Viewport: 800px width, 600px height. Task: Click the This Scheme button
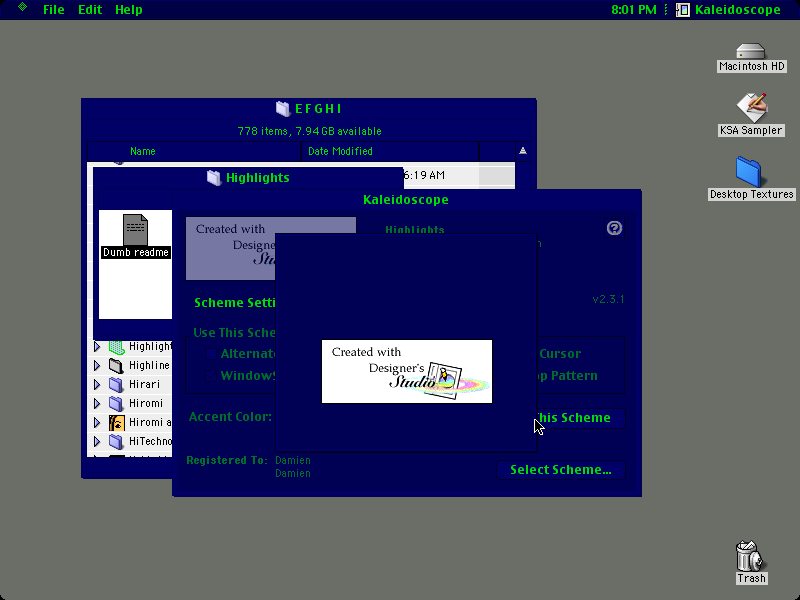point(580,418)
